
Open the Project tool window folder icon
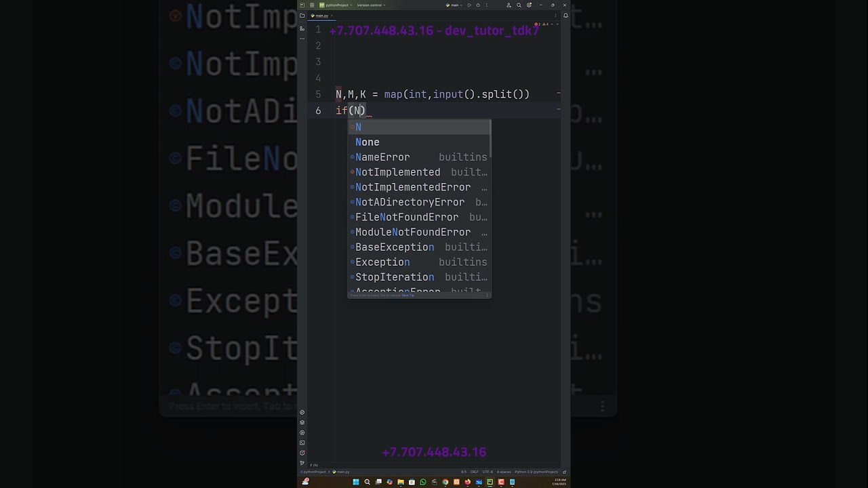[302, 16]
